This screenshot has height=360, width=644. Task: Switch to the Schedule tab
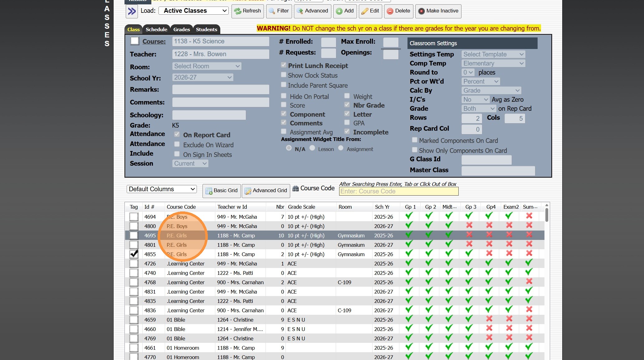point(156,30)
